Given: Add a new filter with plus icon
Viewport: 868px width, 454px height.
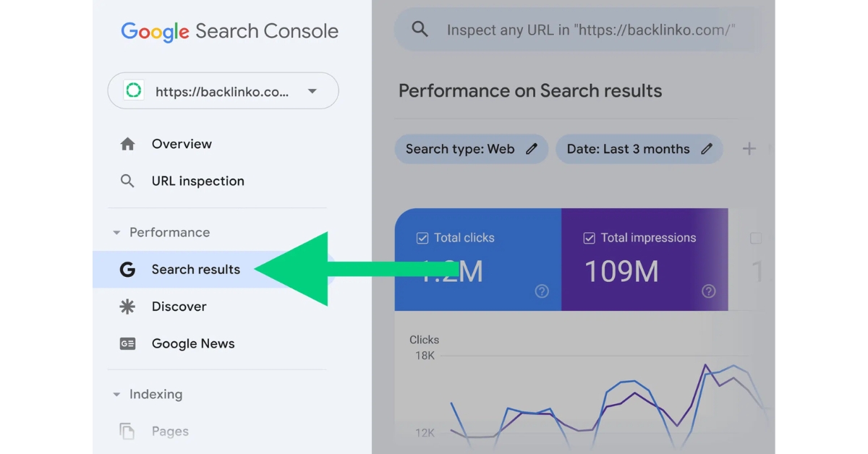Looking at the screenshot, I should coord(749,149).
